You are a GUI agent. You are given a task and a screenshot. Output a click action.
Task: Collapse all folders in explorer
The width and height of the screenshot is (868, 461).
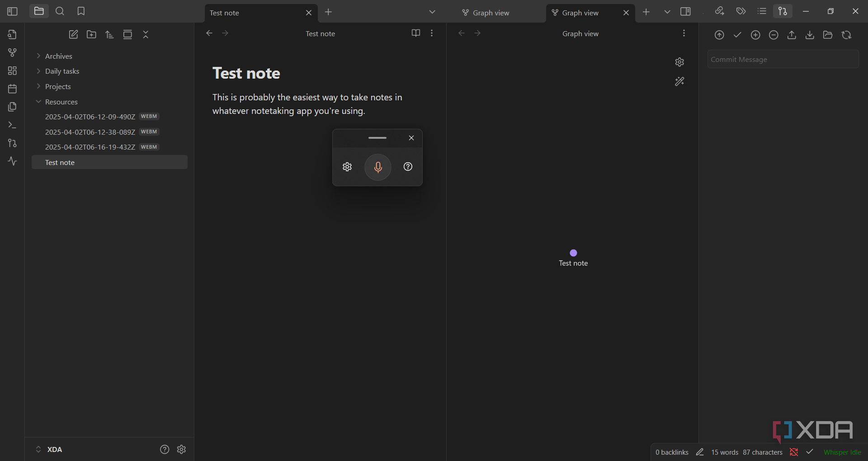tap(146, 34)
